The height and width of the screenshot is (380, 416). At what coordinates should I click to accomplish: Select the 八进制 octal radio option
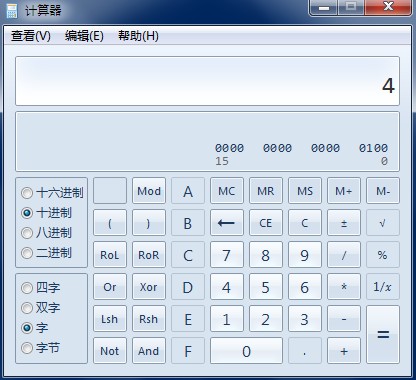click(x=46, y=233)
